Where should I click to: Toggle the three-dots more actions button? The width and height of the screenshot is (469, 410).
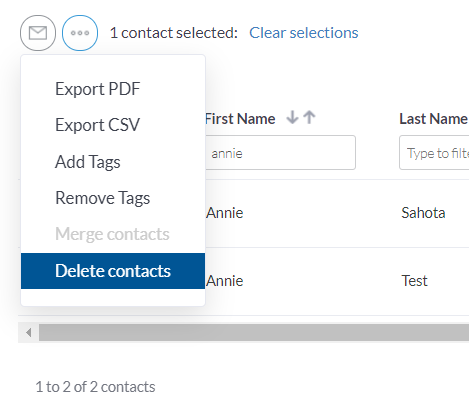[80, 33]
